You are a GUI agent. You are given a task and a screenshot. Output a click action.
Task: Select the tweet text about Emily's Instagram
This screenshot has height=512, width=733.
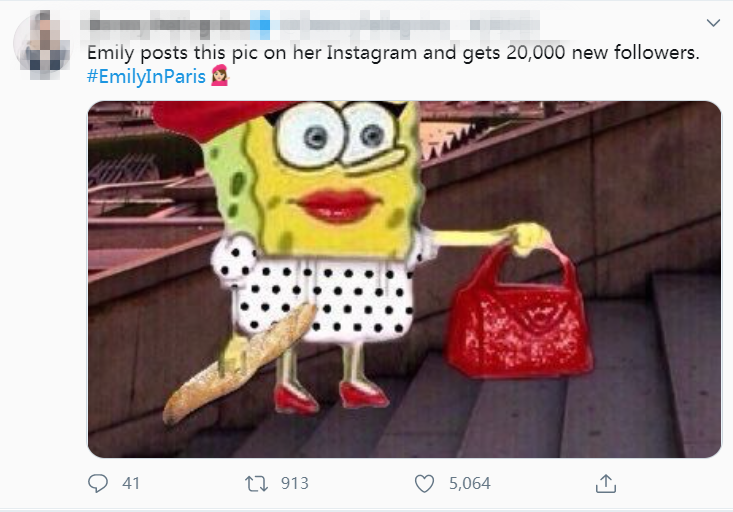coord(393,52)
